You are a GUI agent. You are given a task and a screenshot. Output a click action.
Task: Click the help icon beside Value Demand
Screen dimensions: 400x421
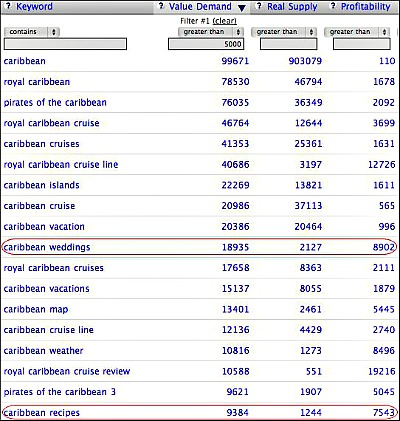[161, 6]
